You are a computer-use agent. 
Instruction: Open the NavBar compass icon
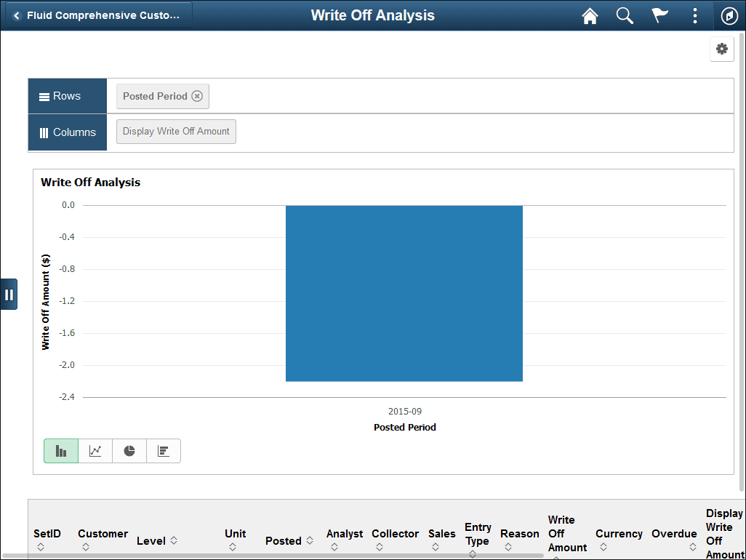pyautogui.click(x=729, y=15)
